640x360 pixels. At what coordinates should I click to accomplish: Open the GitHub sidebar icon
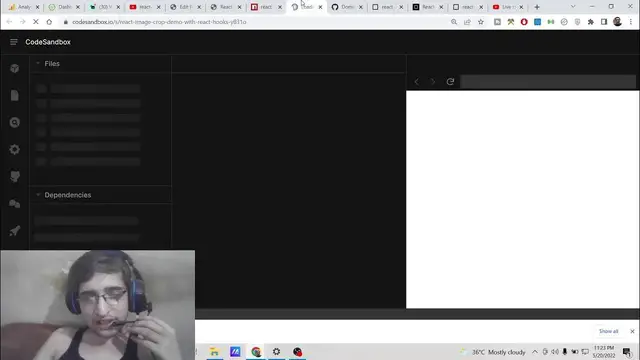pyautogui.click(x=15, y=176)
